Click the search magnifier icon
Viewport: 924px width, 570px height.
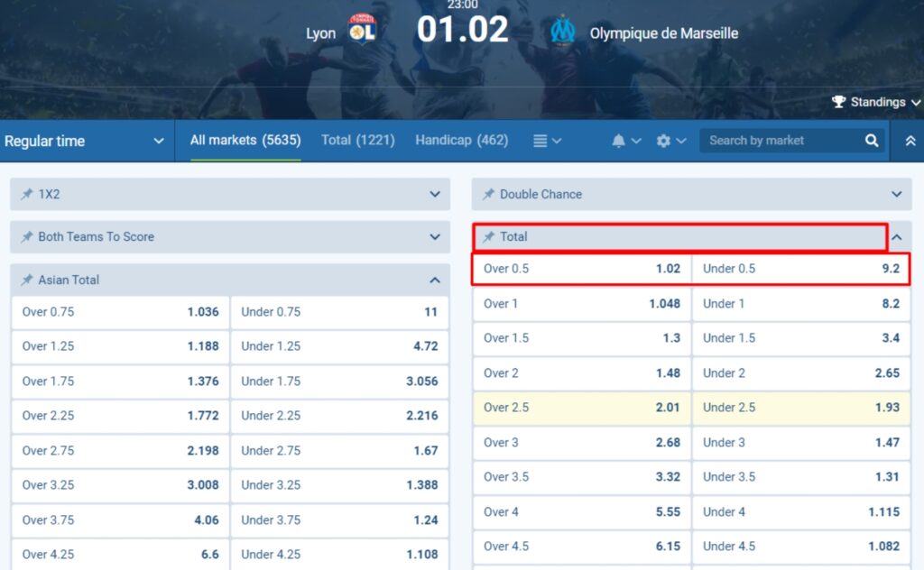tap(871, 141)
